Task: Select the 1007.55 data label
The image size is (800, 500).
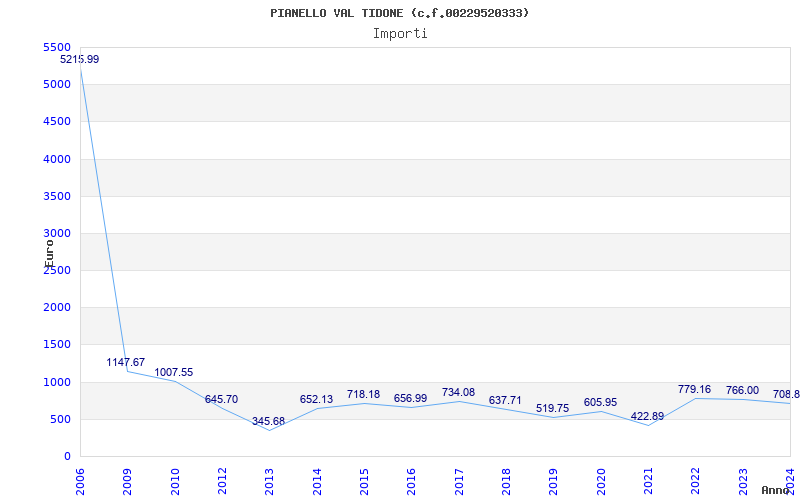Action: click(x=173, y=372)
